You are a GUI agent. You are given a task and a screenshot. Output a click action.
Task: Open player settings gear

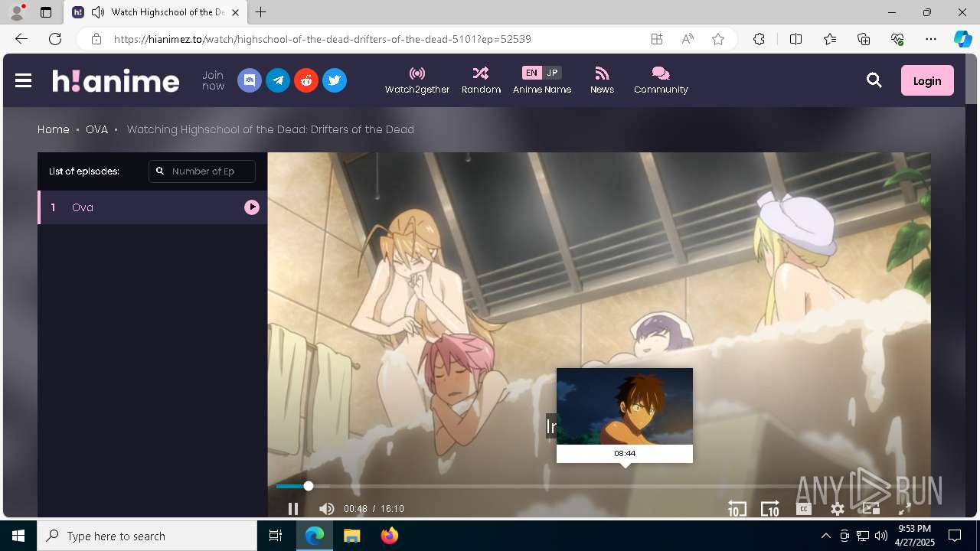click(x=838, y=509)
